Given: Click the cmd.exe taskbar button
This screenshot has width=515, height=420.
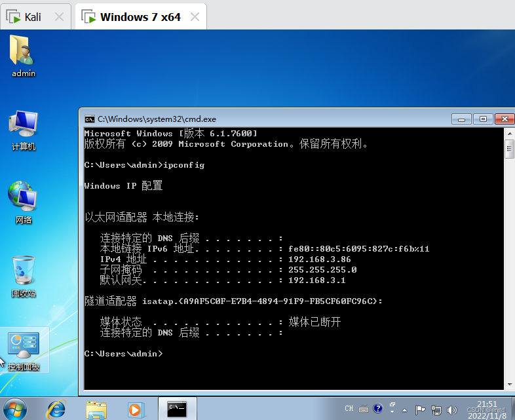Looking at the screenshot, I should [x=177, y=409].
